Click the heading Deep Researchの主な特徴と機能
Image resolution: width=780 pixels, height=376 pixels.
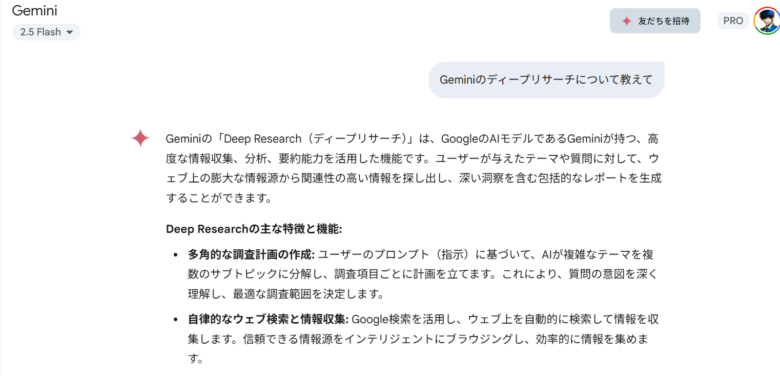pos(254,230)
